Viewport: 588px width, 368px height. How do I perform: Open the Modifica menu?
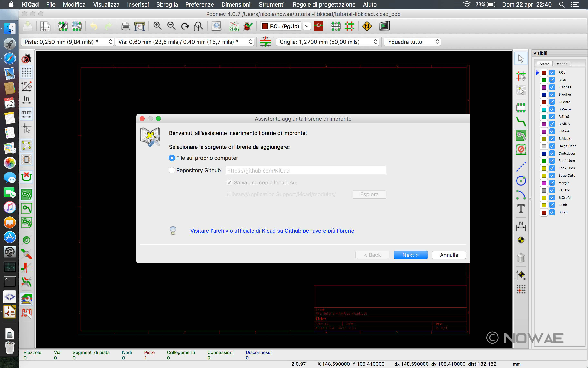74,4
